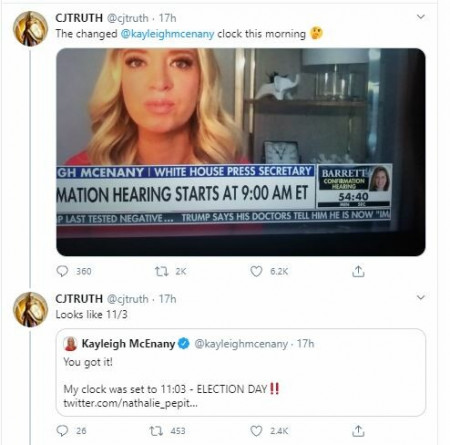Click CJTRUTH display name on first tweet
The height and width of the screenshot is (445, 450).
(79, 18)
